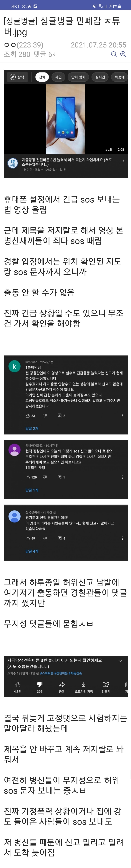Open the 탐색 compass chip
131x868 pixels.
(x=17, y=77)
